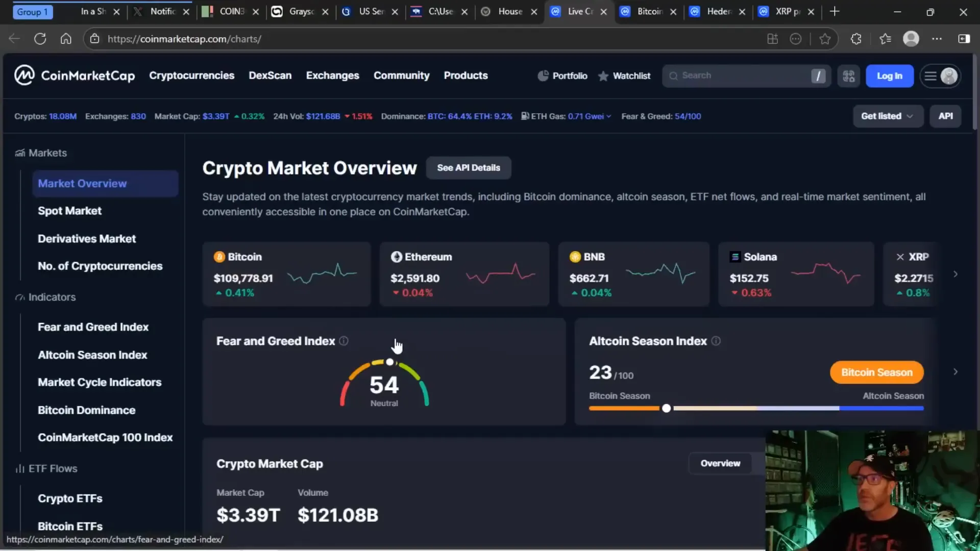Click the Fear and Greed gauge
Image resolution: width=980 pixels, height=551 pixels.
pyautogui.click(x=384, y=383)
